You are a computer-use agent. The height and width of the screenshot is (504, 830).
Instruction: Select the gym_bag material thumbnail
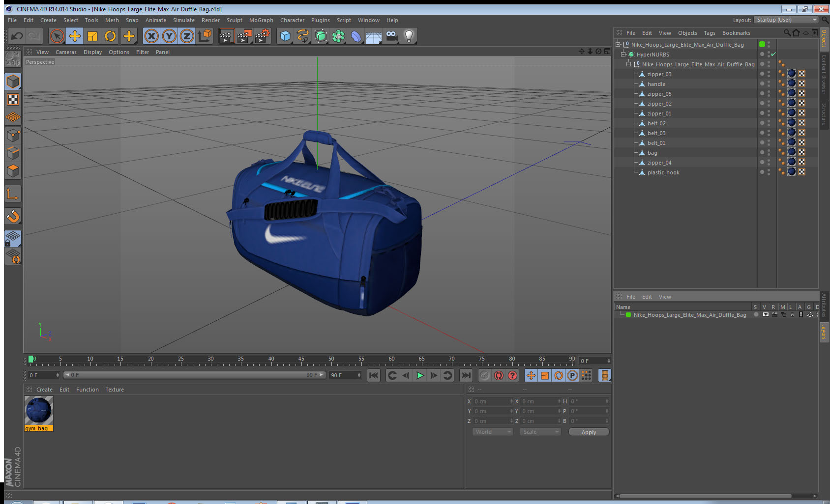click(x=39, y=411)
